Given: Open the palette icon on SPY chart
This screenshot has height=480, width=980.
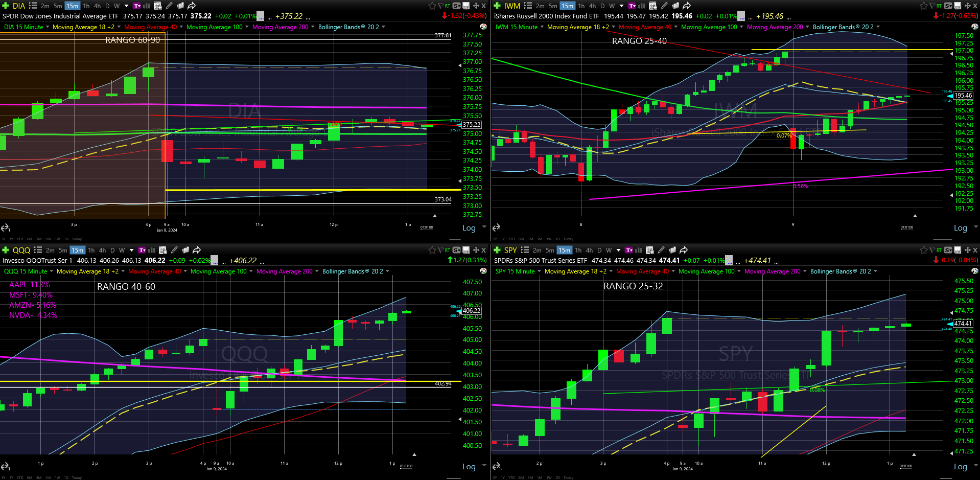Looking at the screenshot, I should pos(975,271).
